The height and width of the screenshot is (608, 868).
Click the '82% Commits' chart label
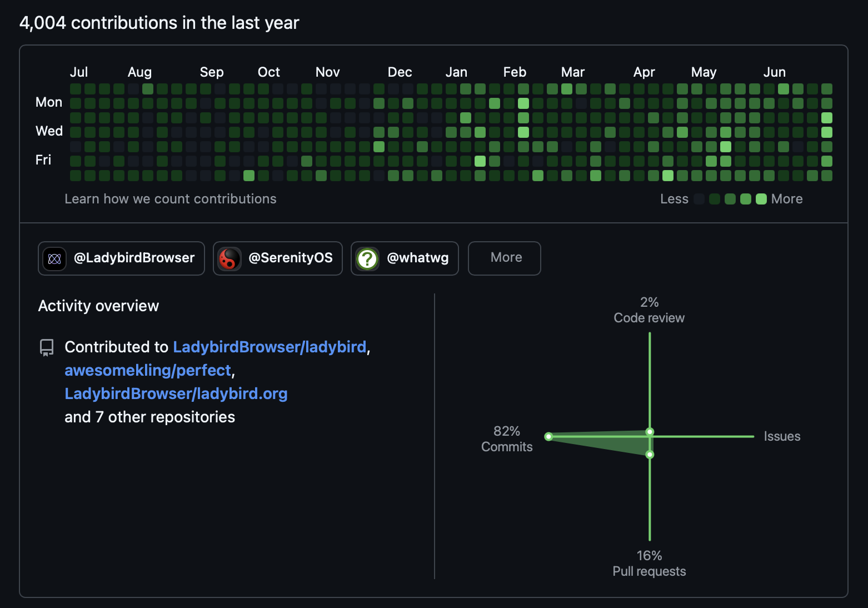(x=507, y=439)
